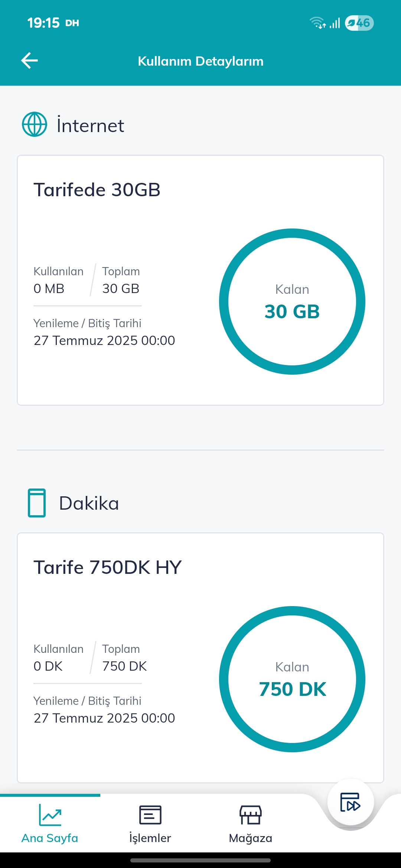Tap the Dakika phone icon

pos(37,503)
